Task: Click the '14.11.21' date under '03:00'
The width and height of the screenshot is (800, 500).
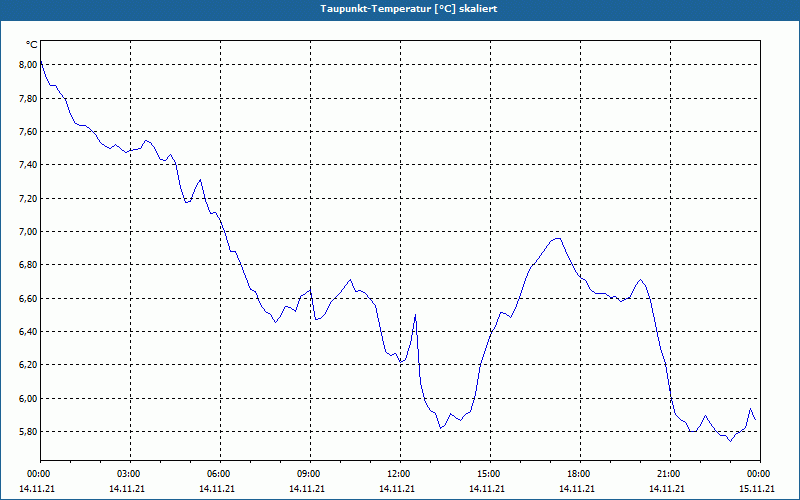Action: (127, 489)
